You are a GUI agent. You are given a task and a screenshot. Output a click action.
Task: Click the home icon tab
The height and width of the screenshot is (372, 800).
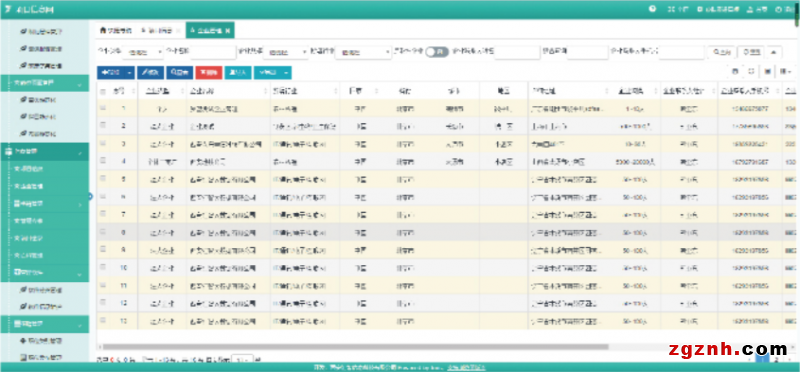pos(115,31)
